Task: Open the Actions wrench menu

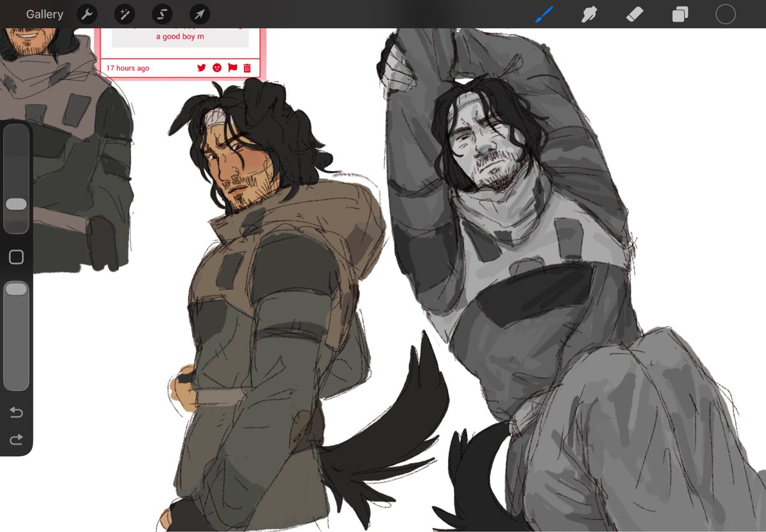Action: [x=86, y=14]
